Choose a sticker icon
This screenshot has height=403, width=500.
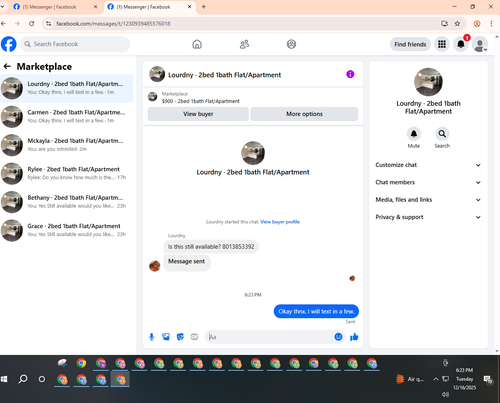[x=180, y=337]
